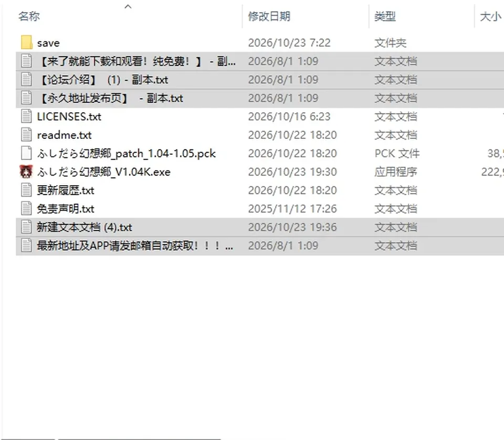Click the sort arrow above the 名称 column

(x=128, y=6)
